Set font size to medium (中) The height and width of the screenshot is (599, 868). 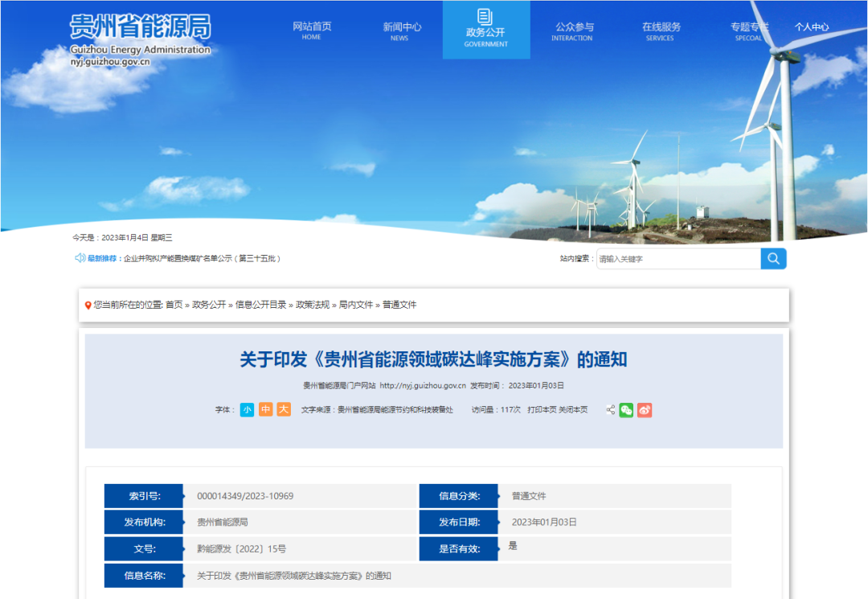click(x=265, y=410)
